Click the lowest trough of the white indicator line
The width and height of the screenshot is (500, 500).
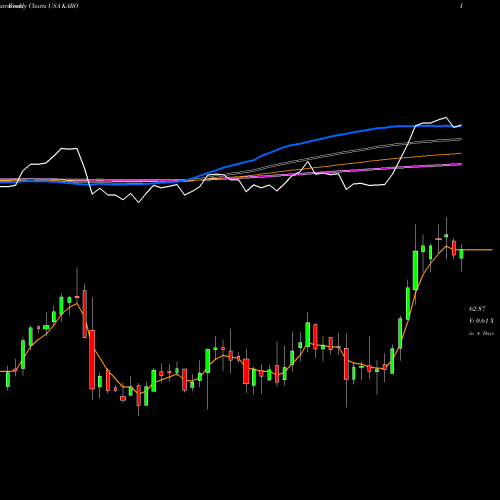(x=139, y=202)
